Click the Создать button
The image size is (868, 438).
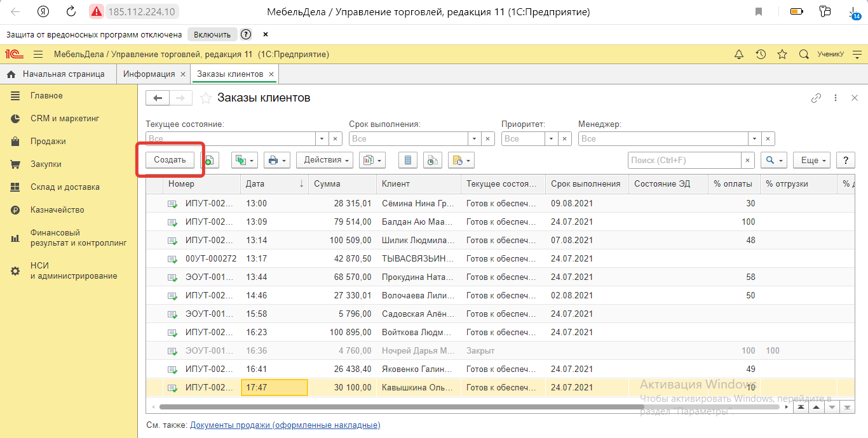point(170,160)
